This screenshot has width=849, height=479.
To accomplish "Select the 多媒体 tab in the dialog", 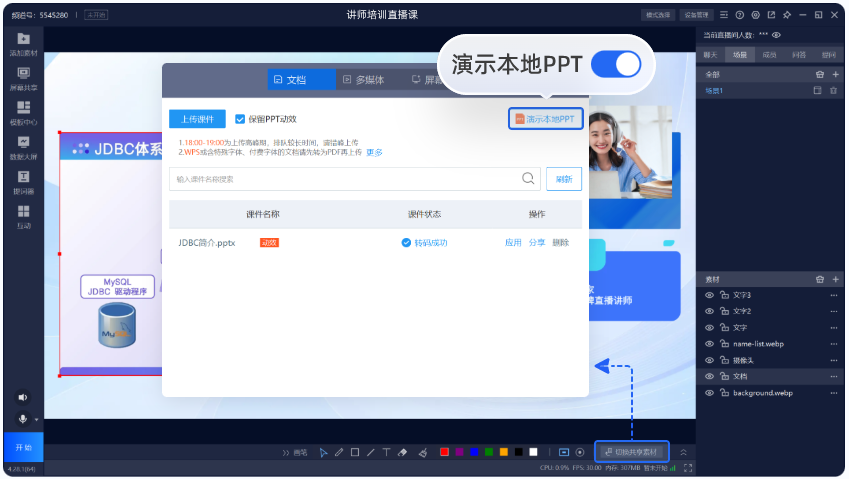I will click(363, 80).
